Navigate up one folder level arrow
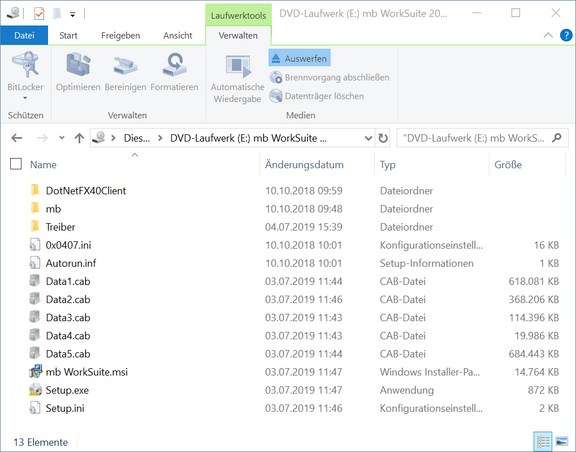This screenshot has width=576, height=452. click(79, 138)
